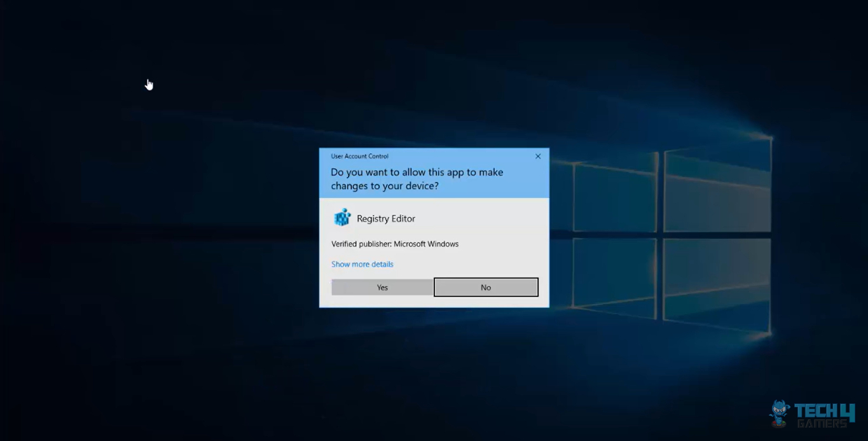Click the Tech4Gamers mascot's game controller base
868x441 pixels.
pos(778,423)
